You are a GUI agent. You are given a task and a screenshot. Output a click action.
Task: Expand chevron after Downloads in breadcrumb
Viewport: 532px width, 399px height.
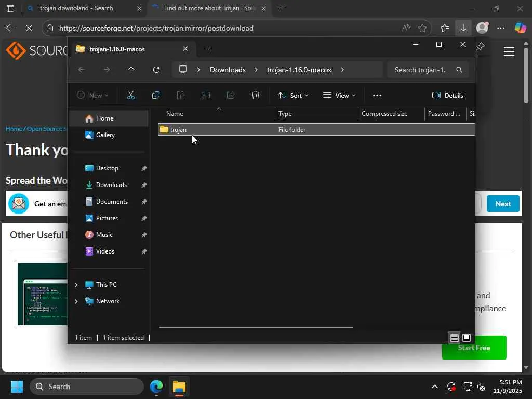(256, 70)
